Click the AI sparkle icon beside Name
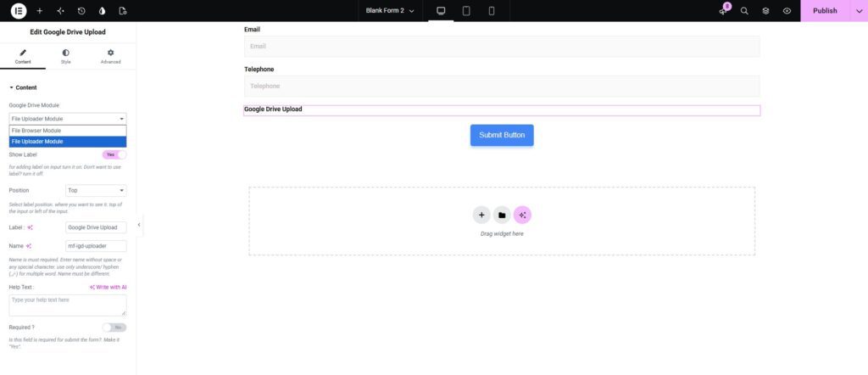This screenshot has height=375, width=868. pos(28,246)
